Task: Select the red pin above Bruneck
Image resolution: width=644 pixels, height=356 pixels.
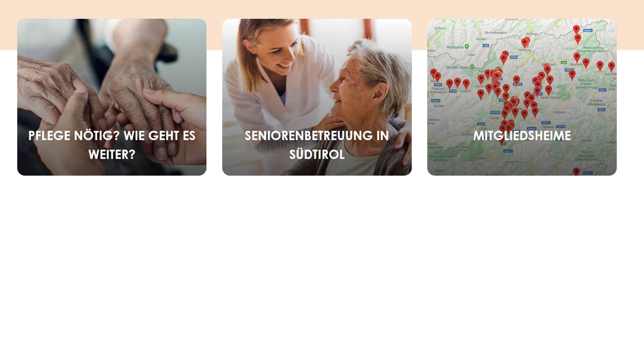Action: [577, 57]
